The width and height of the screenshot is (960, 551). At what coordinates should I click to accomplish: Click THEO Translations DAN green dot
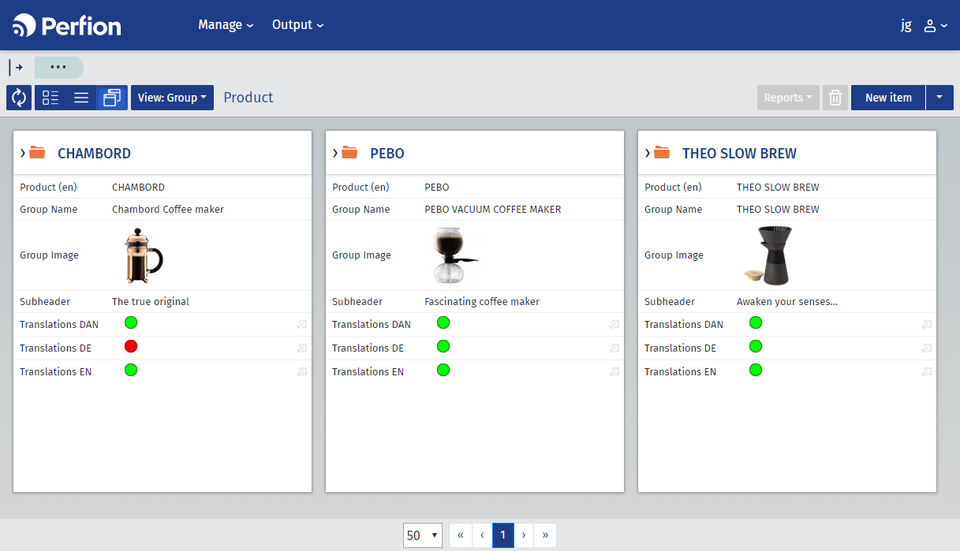(756, 323)
